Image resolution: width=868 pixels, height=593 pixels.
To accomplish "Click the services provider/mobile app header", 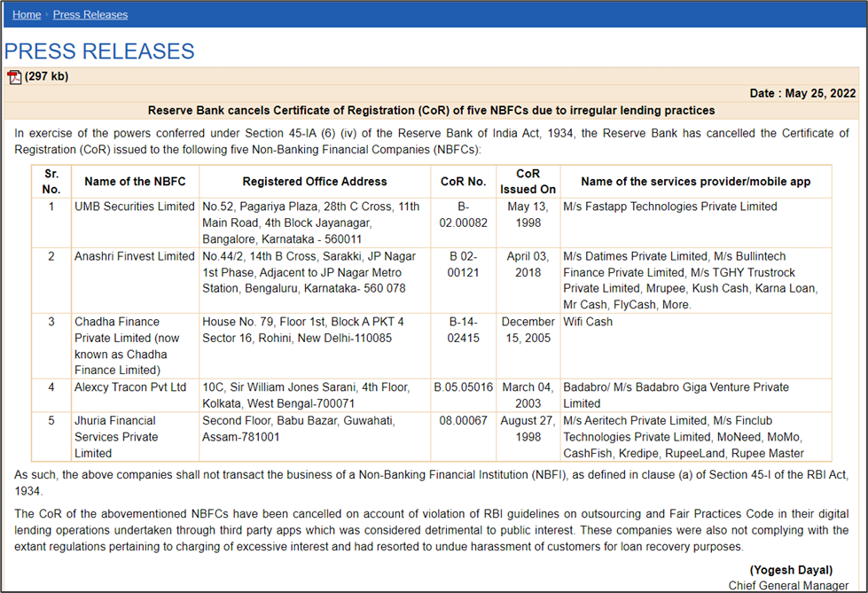I will 696,182.
